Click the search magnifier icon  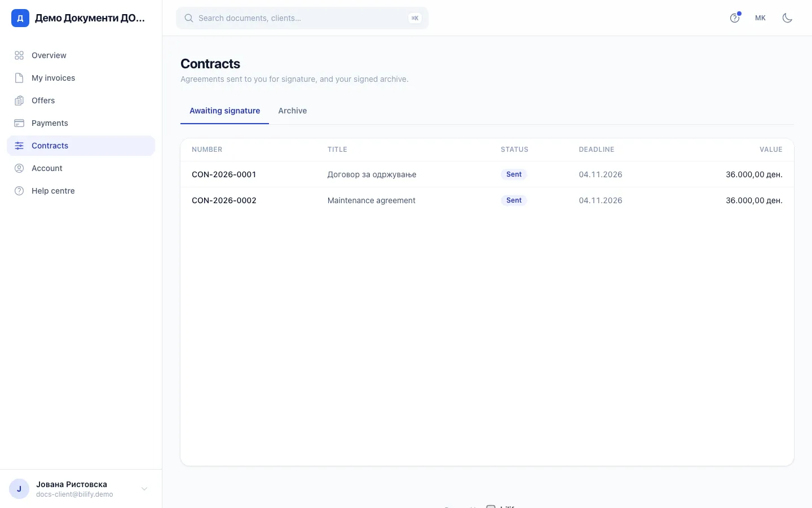(x=189, y=18)
